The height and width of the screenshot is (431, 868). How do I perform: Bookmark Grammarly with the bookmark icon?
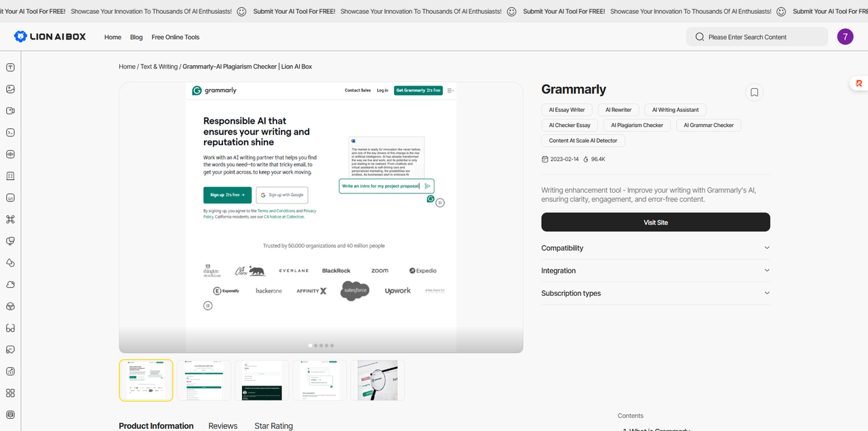point(754,92)
